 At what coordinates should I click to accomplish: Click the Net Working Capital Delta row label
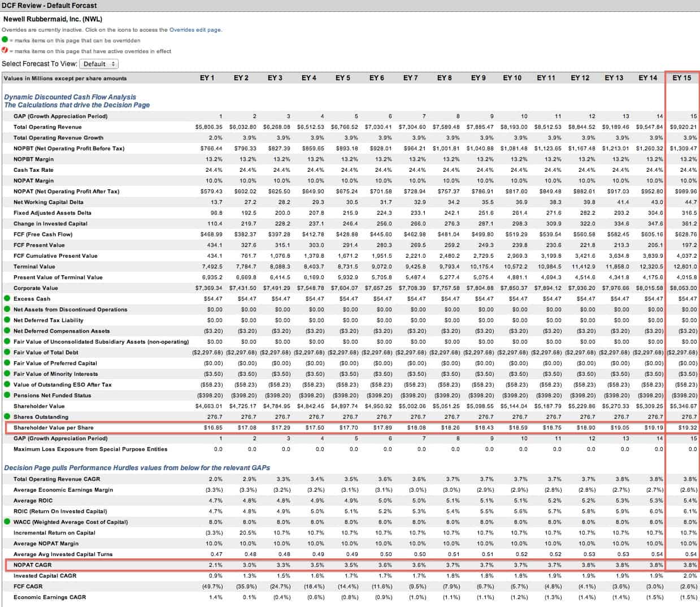tap(48, 202)
